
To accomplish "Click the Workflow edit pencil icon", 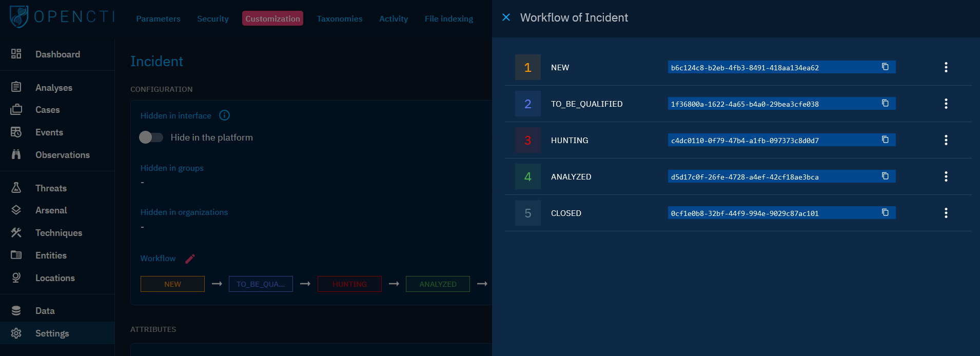I will [x=190, y=259].
